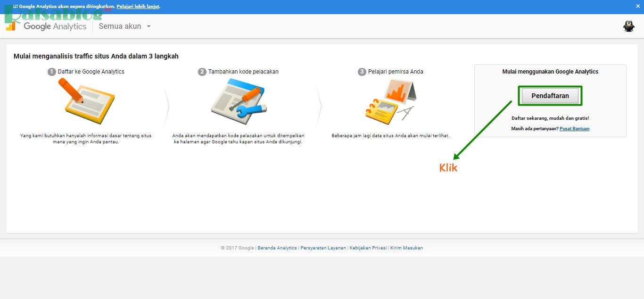Click the Pendaftaran sign-up button
644x299 pixels.
550,96
